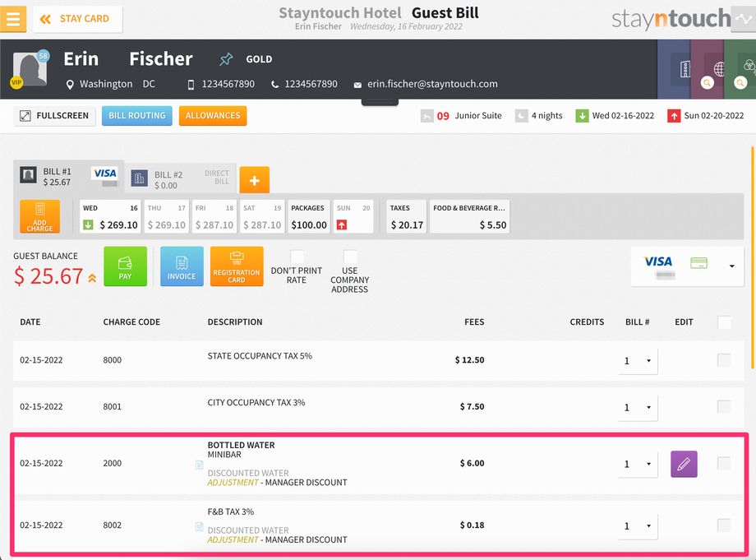Image resolution: width=756 pixels, height=560 pixels.
Task: Click the $ 25.67 guest balance
Action: (x=48, y=276)
